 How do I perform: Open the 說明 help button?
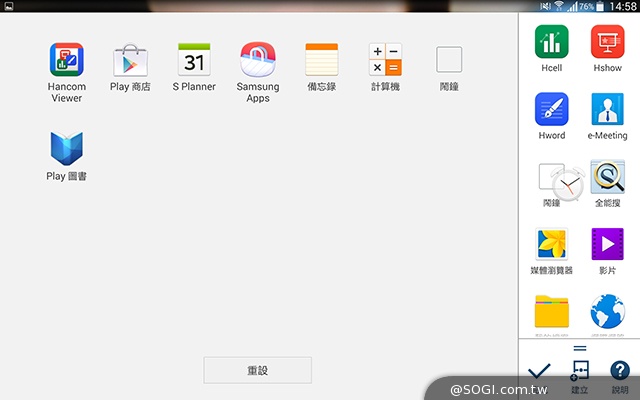[620, 372]
